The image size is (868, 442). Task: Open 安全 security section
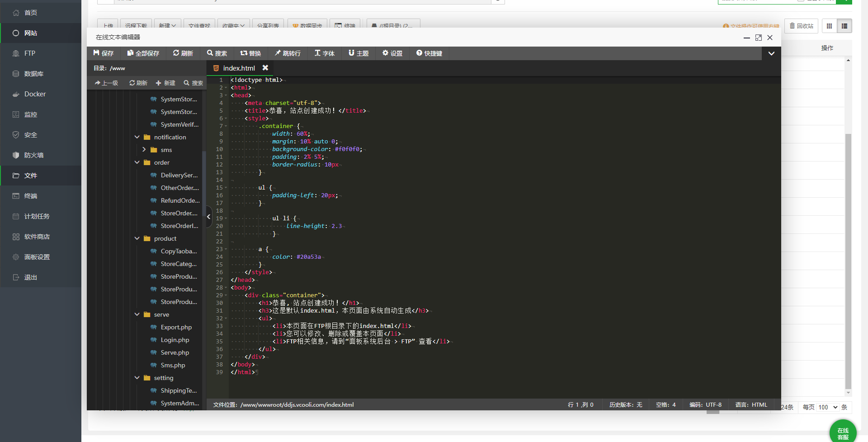(x=41, y=135)
